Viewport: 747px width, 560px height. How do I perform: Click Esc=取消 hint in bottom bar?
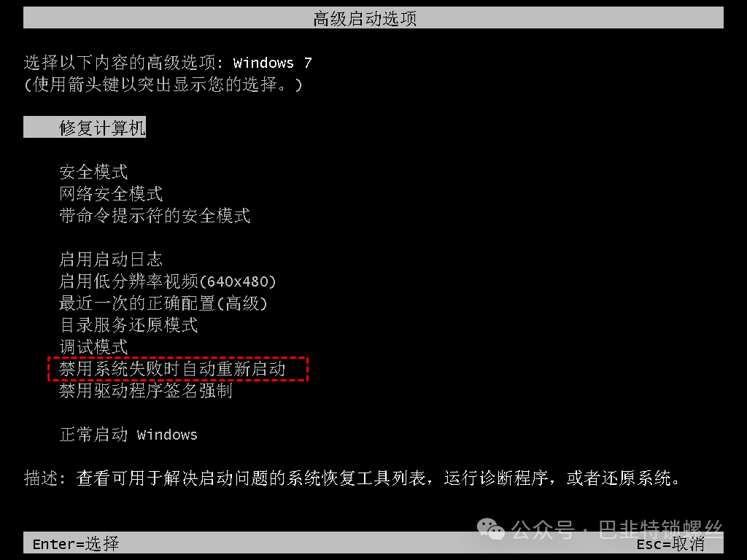671,543
